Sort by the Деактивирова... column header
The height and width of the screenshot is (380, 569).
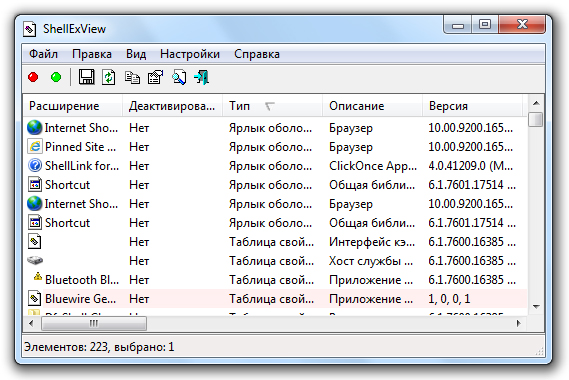172,106
